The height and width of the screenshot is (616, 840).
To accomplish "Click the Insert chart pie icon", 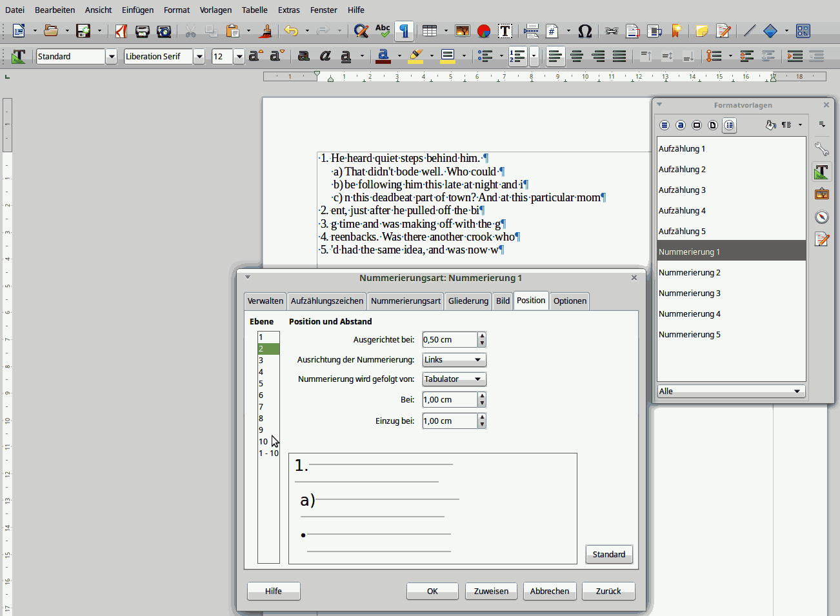I will (484, 31).
